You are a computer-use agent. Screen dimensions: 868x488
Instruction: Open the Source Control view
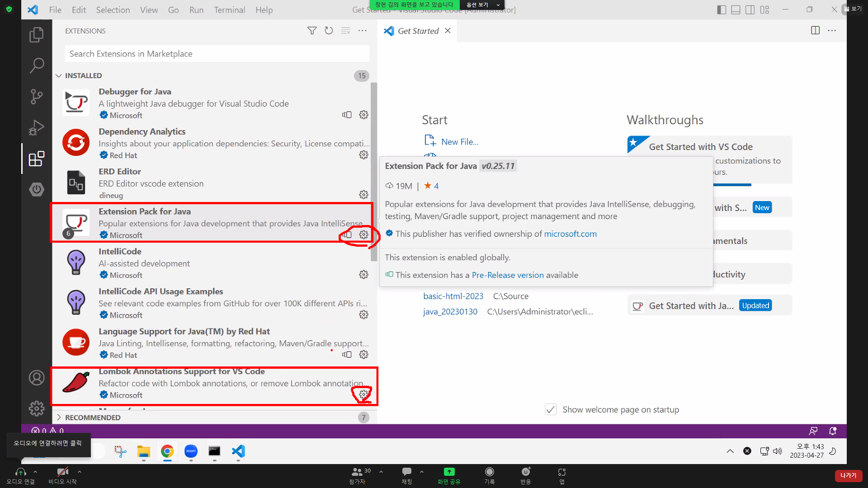tap(36, 96)
